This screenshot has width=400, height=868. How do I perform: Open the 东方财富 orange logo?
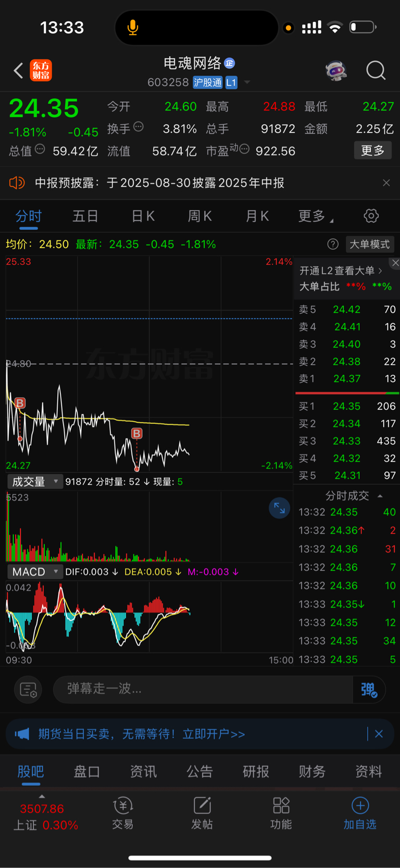coord(41,70)
